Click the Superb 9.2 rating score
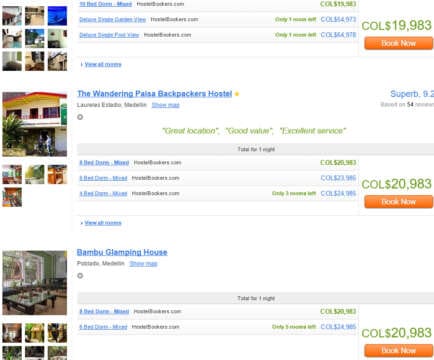Image resolution: width=434 pixels, height=360 pixels. coord(412,94)
